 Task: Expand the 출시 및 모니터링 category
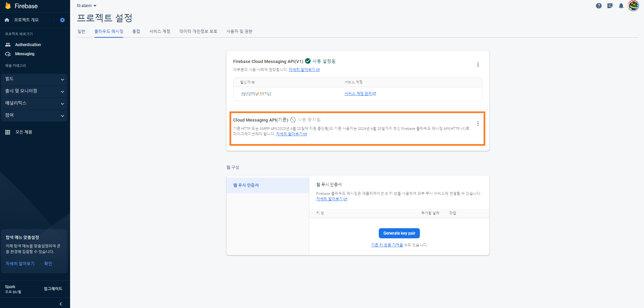tap(34, 91)
